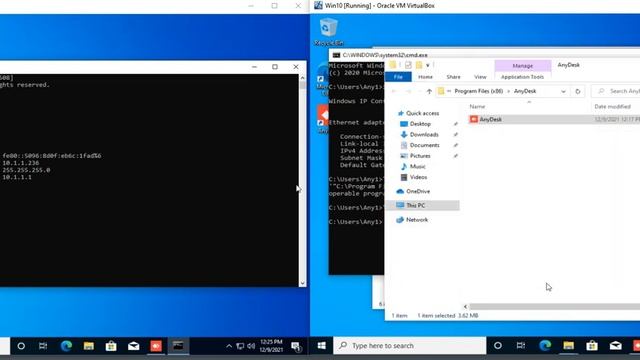Image resolution: width=640 pixels, height=360 pixels.
Task: Switch to Command Prompt in the left taskbar
Action: point(178,346)
